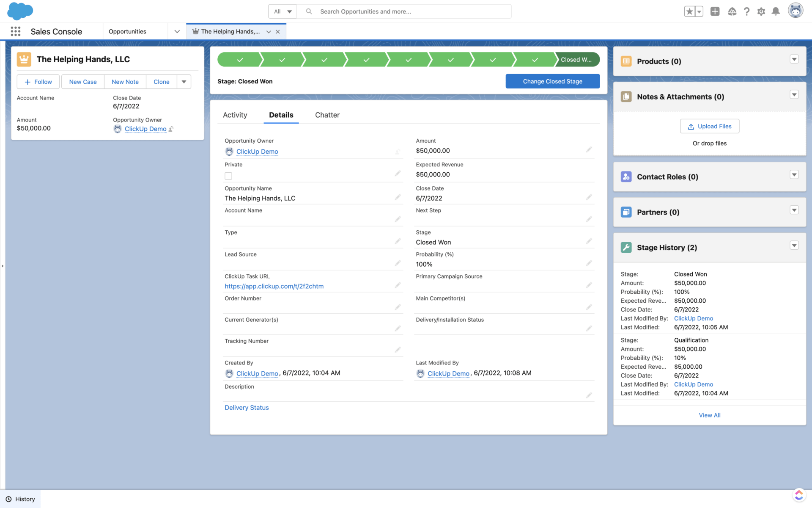Open the Global Actions plus icon
The image size is (812, 508).
click(x=715, y=11)
